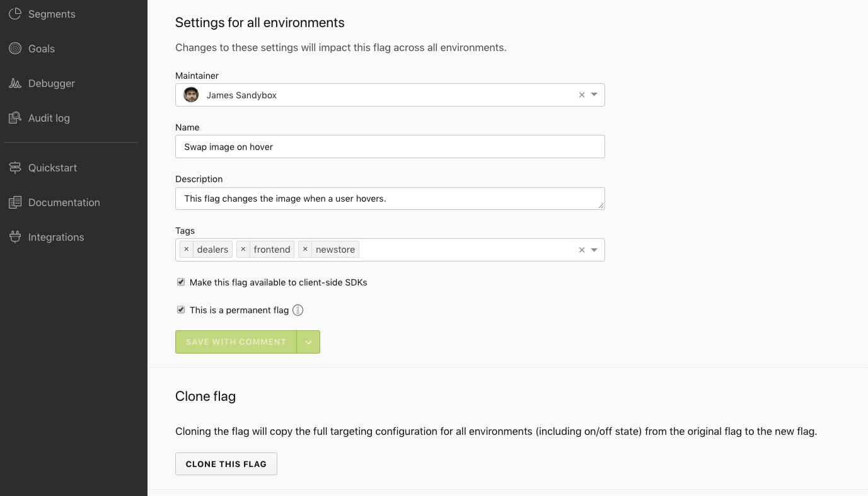Go to the Integrations menu item
This screenshot has height=496, width=868.
[55, 237]
